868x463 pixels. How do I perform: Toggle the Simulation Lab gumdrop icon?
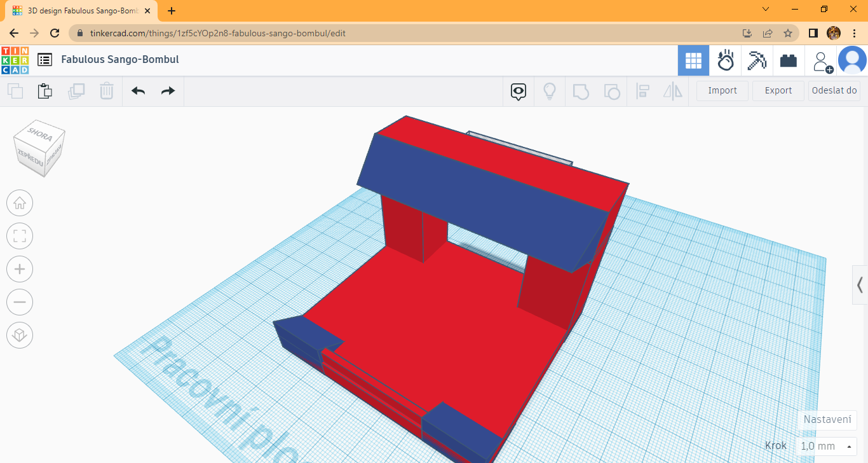tap(725, 60)
